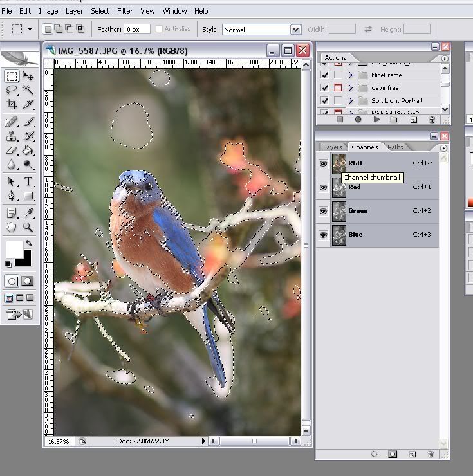This screenshot has height=476, width=473.
Task: Play the selected action
Action: [376, 120]
